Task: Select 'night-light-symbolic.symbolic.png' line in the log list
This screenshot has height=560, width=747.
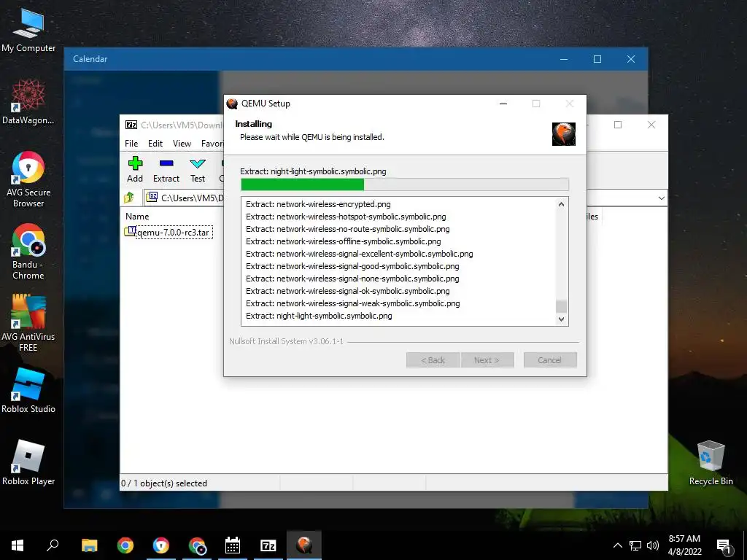Action: point(319,316)
